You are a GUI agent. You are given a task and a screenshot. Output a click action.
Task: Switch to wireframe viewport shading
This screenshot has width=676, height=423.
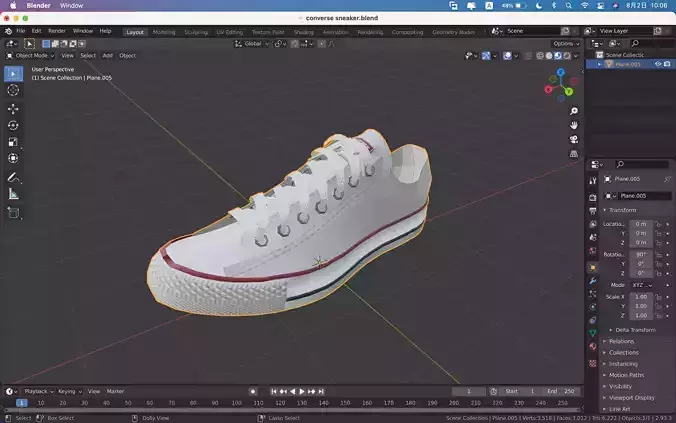point(540,56)
